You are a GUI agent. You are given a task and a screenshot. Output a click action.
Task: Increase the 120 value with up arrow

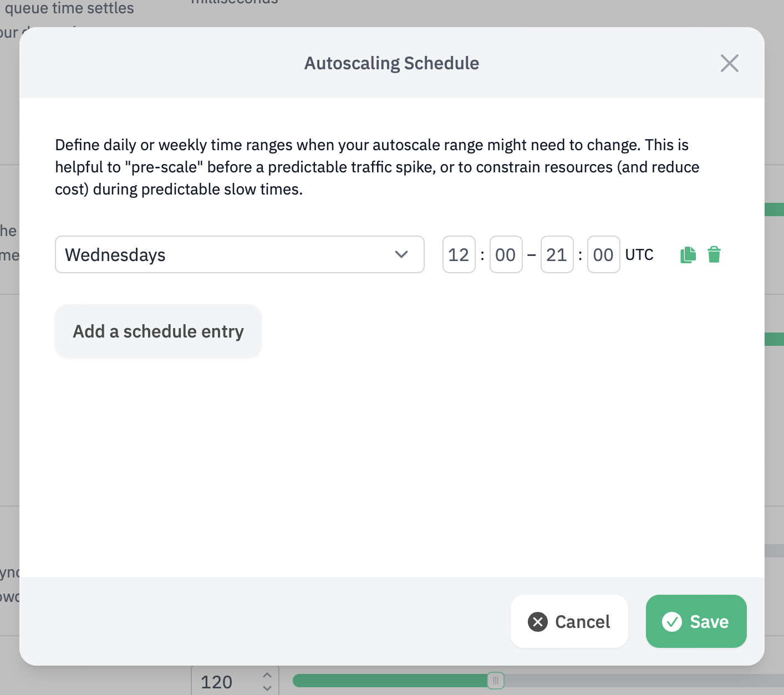pyautogui.click(x=267, y=676)
